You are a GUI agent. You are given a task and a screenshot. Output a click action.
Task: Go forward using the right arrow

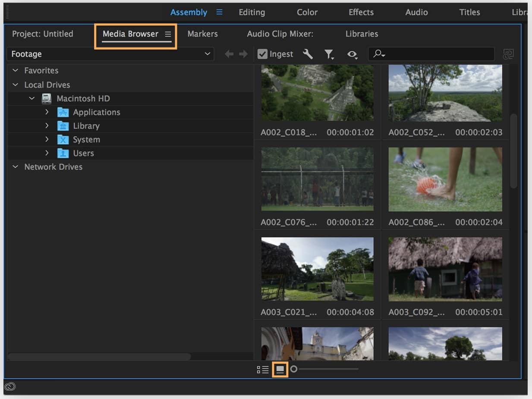pyautogui.click(x=243, y=54)
